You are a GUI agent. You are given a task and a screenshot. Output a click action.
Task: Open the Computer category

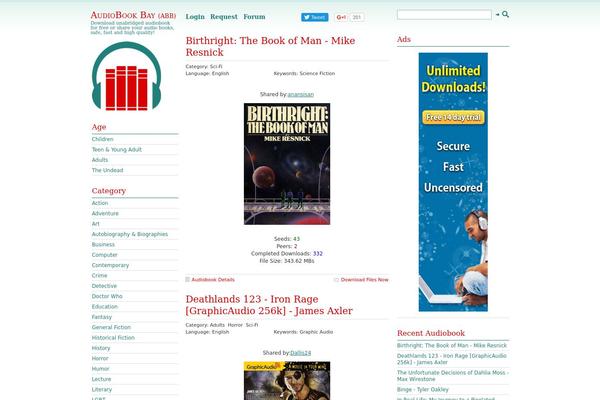point(104,255)
